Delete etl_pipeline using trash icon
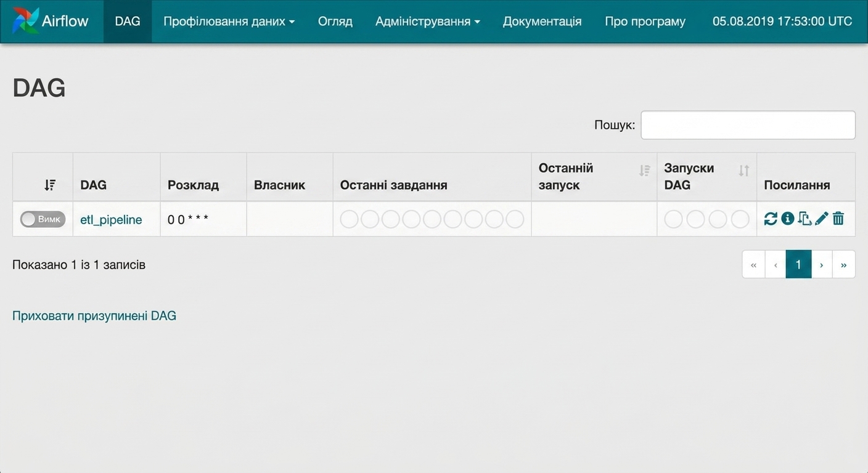This screenshot has height=473, width=868. click(838, 218)
